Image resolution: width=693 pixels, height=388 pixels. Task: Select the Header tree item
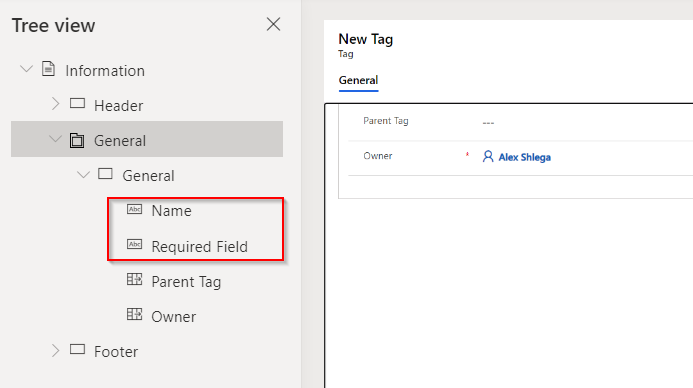118,106
